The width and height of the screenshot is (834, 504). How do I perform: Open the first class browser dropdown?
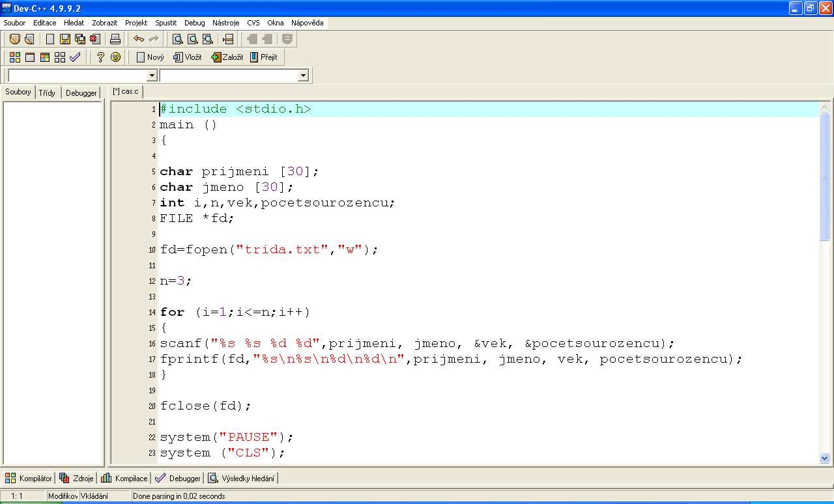[152, 76]
